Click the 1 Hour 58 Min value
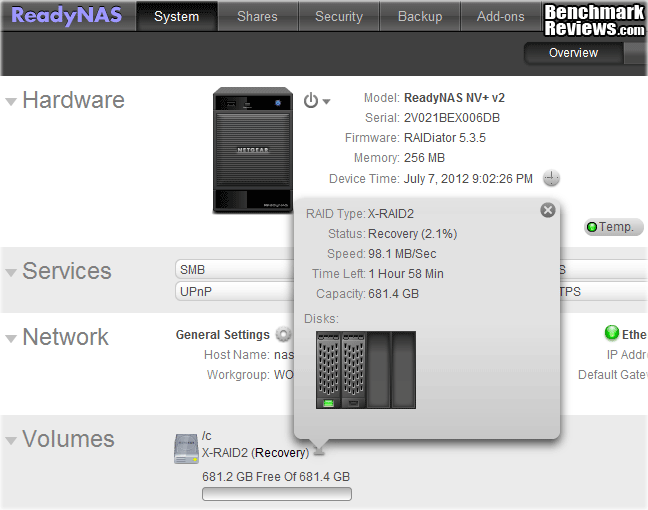 tap(406, 274)
